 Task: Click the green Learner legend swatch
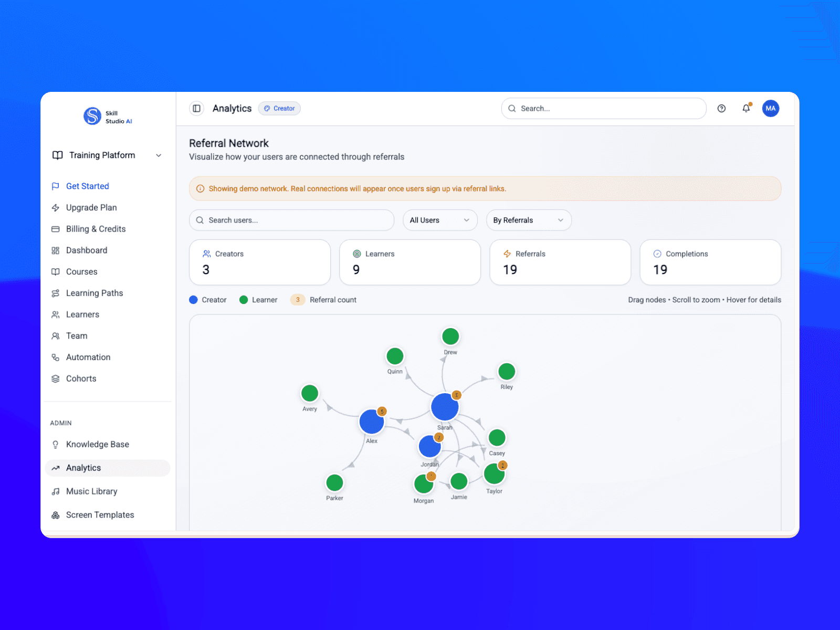click(244, 300)
